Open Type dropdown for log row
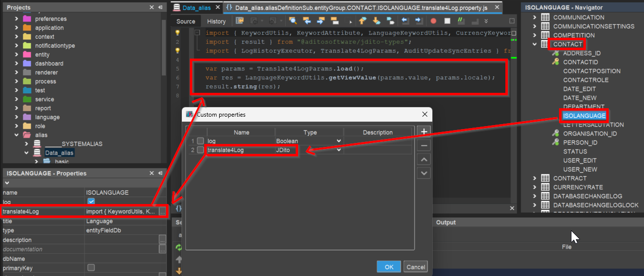This screenshot has height=276, width=644. 339,141
